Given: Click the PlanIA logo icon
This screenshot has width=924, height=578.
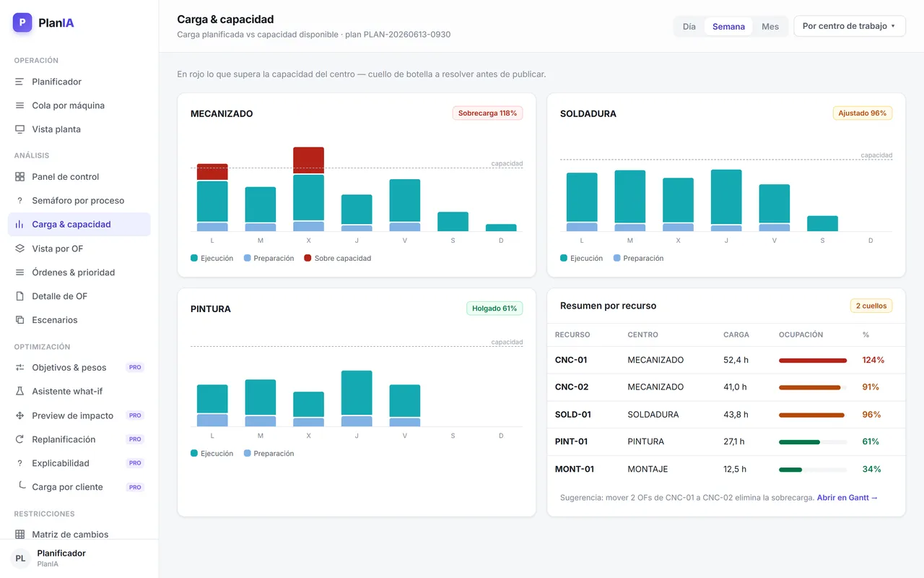Looking at the screenshot, I should pos(22,22).
